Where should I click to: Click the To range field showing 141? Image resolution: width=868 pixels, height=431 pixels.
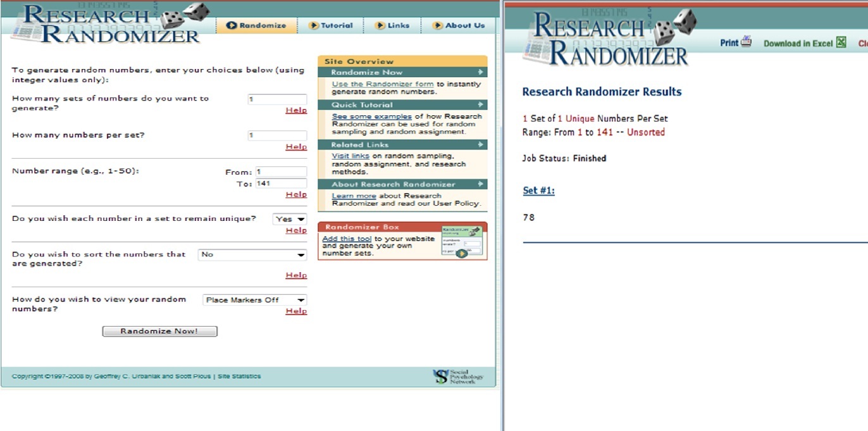[x=281, y=184]
